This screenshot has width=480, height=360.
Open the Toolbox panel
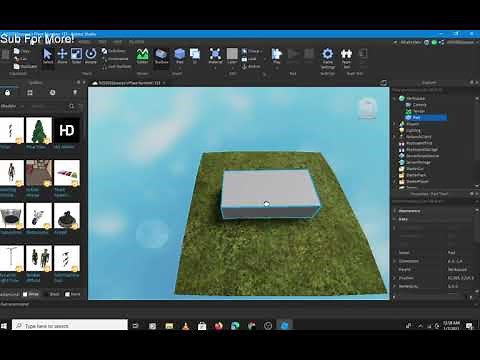(x=161, y=55)
